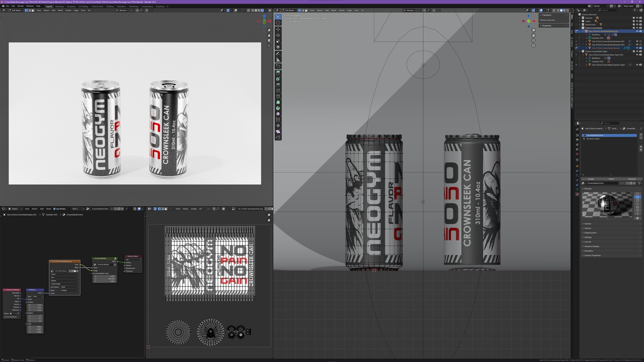The image size is (644, 362).
Task: Switch material preview to sphere shape
Action: (x=638, y=197)
